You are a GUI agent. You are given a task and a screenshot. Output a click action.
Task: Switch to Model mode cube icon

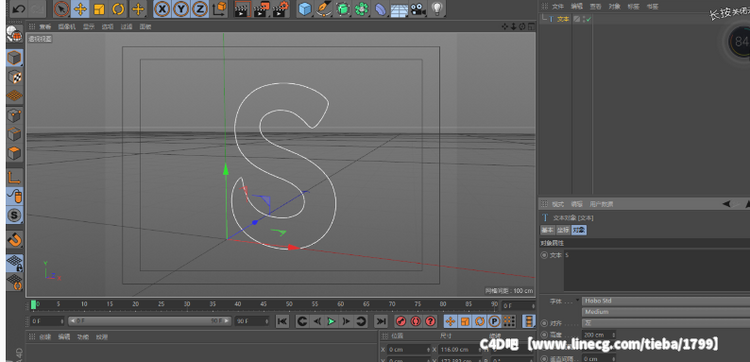coord(14,58)
